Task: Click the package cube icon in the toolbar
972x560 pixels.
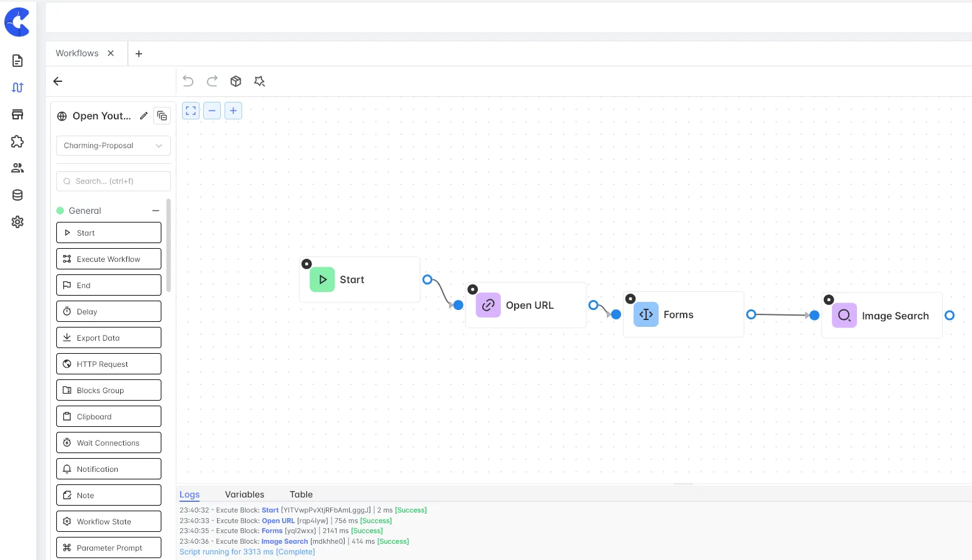Action: [236, 81]
